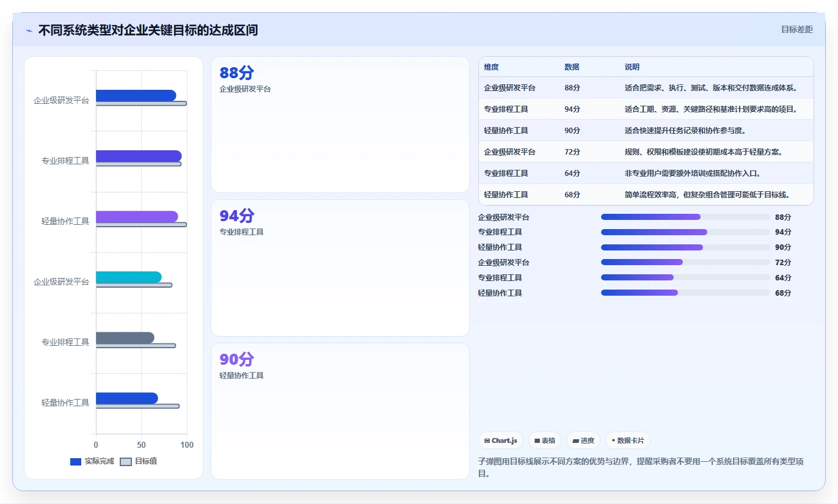838x504 pixels.
Task: Click the 0 tick on the chart axis
Action: [x=96, y=445]
